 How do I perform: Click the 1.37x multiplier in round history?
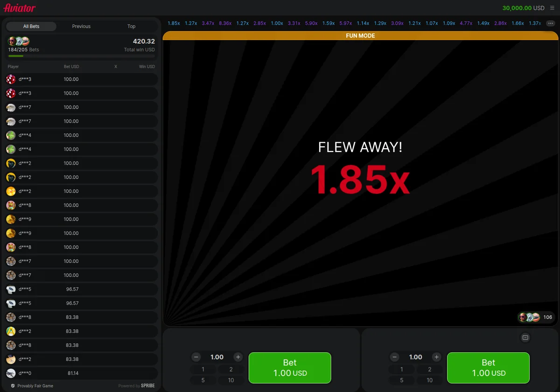tap(535, 23)
